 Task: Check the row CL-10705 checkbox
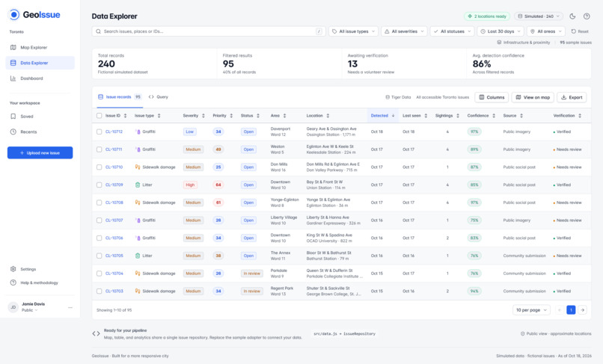(x=99, y=256)
